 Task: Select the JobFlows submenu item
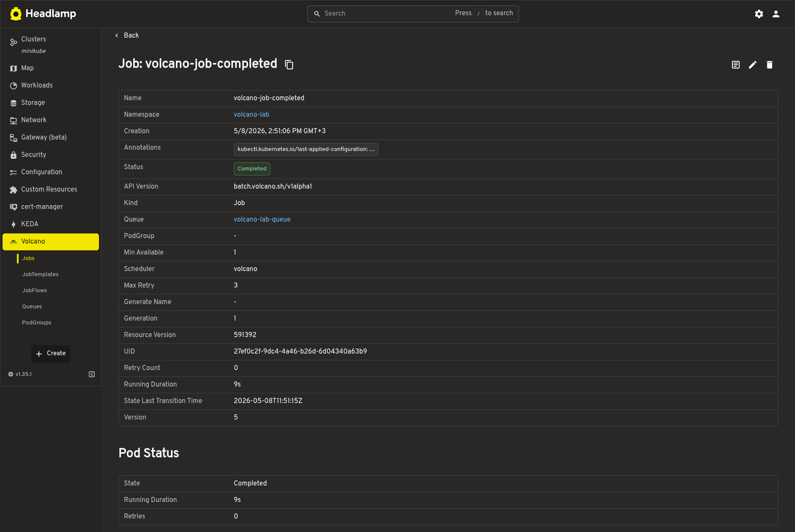pyautogui.click(x=34, y=291)
